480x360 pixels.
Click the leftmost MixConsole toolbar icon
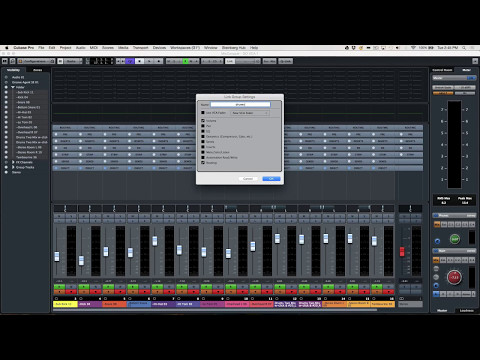(5, 61)
